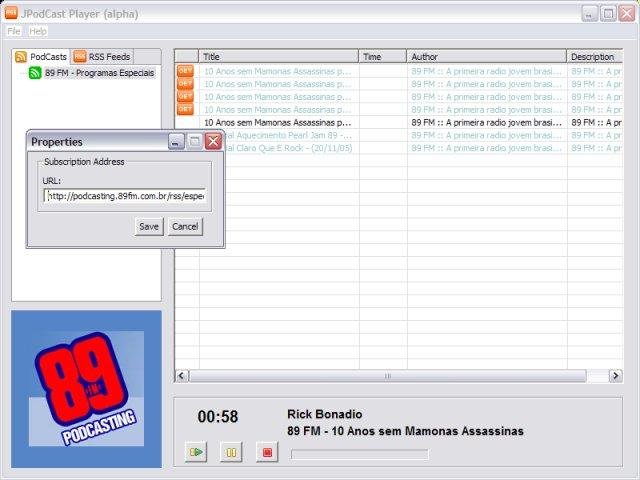Screen dimensions: 640x480
Task: Sort by Author column header
Action: pyautogui.click(x=487, y=57)
